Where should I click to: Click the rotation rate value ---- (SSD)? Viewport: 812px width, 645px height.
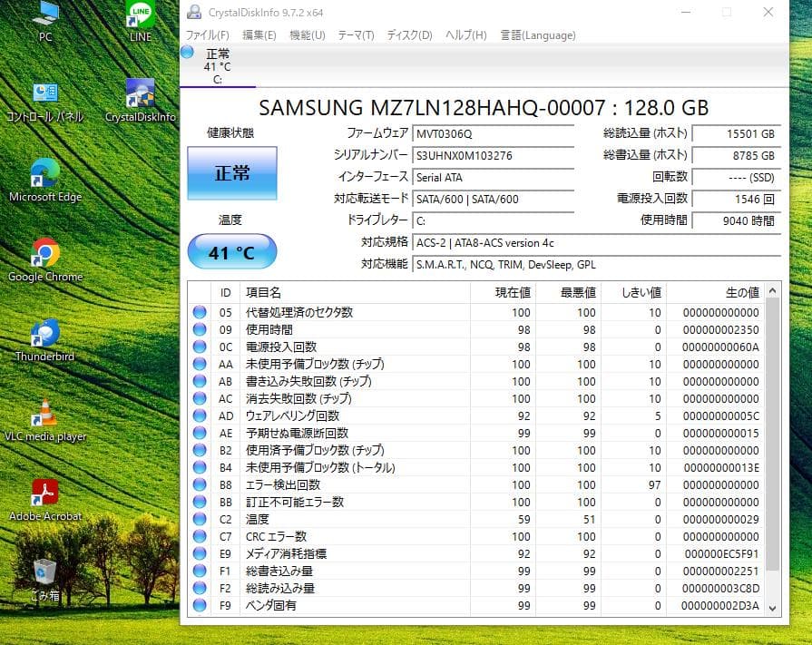[x=737, y=178]
